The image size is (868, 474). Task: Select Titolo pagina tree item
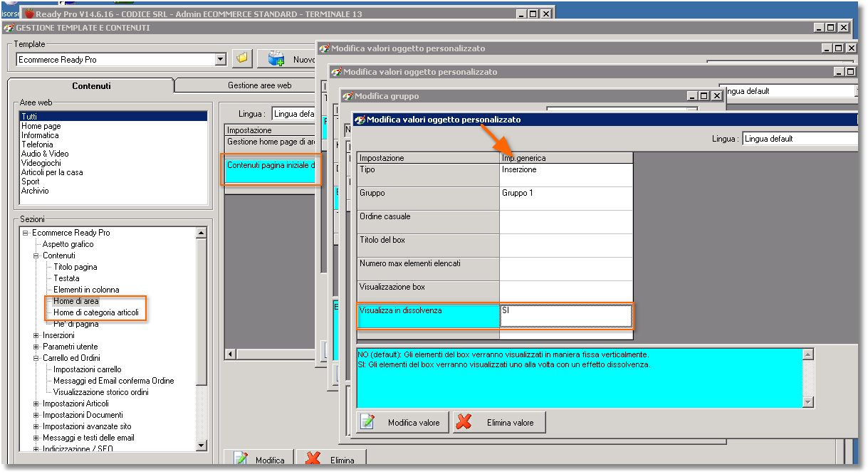pos(75,267)
